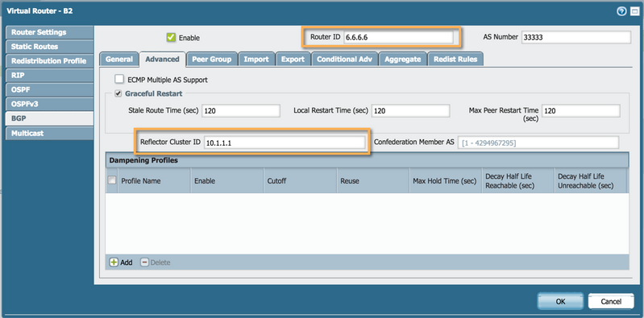Click the green plus Add icon
Screen dimensions: 644x318
click(114, 262)
